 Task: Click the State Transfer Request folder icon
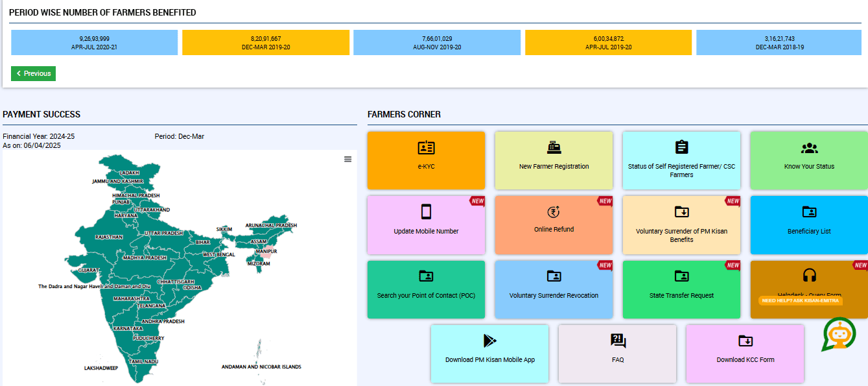tap(681, 276)
